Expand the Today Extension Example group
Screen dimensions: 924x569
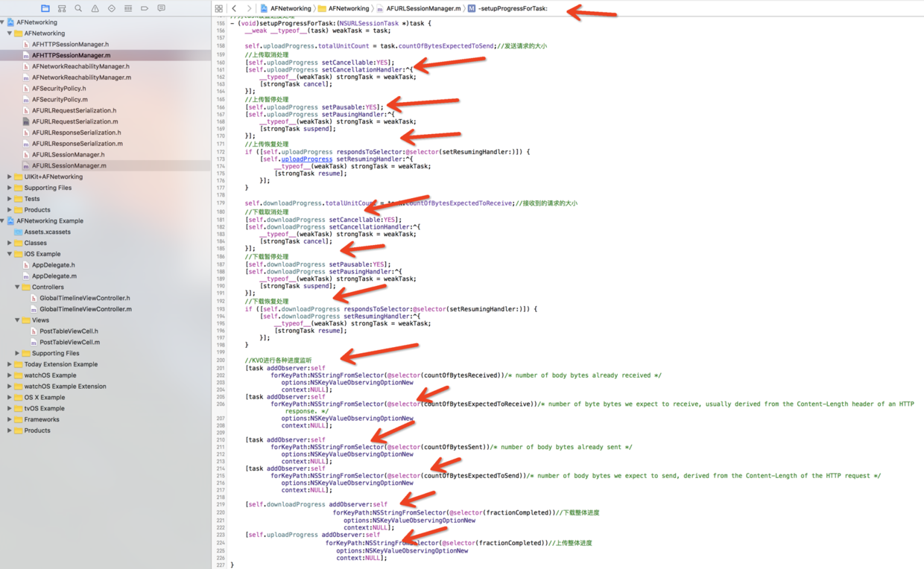(x=10, y=364)
